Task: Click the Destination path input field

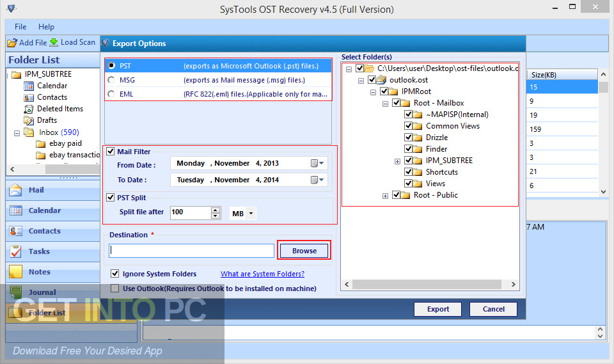Action: pyautogui.click(x=191, y=251)
